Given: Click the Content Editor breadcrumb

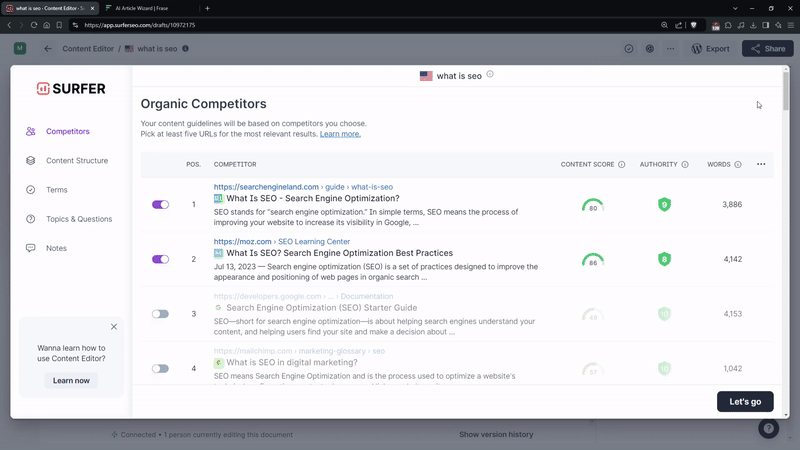Looking at the screenshot, I should (88, 48).
